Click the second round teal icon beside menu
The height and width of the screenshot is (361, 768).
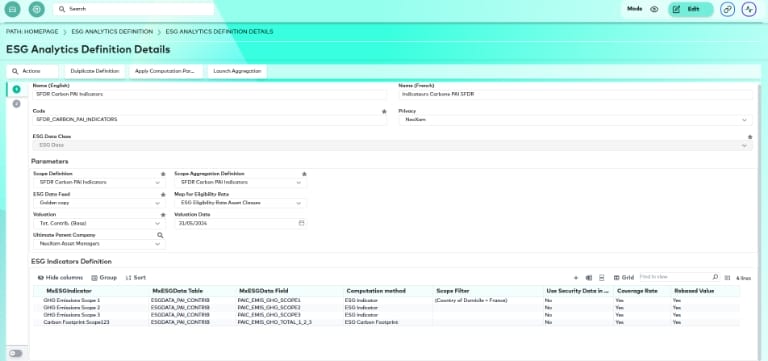(x=36, y=9)
